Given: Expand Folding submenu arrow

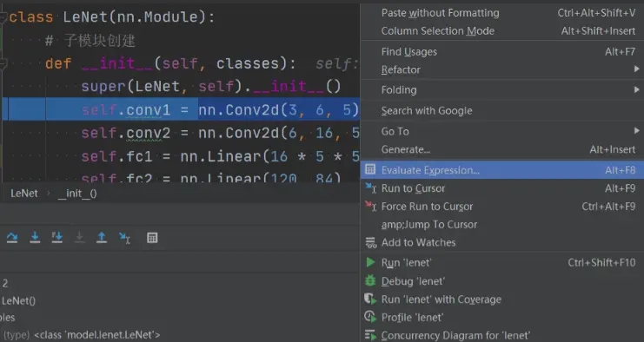Looking at the screenshot, I should tap(636, 89).
